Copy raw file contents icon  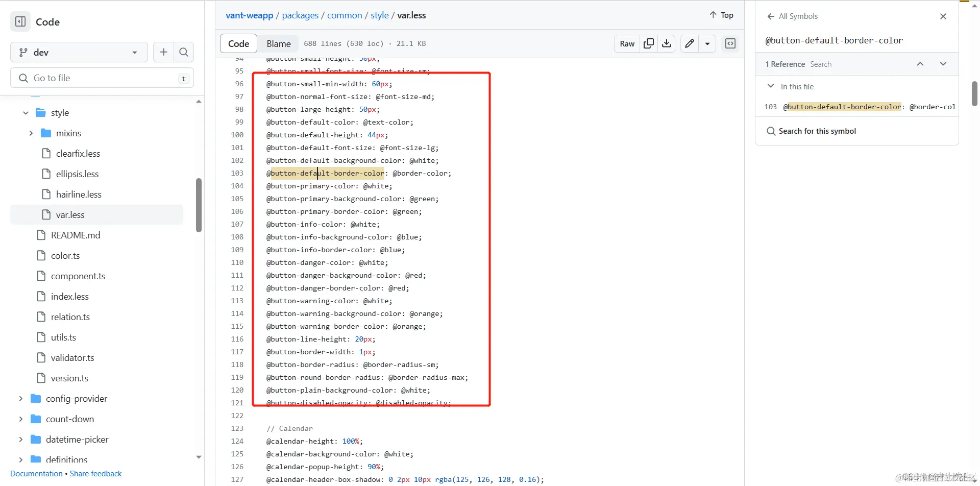tap(649, 44)
